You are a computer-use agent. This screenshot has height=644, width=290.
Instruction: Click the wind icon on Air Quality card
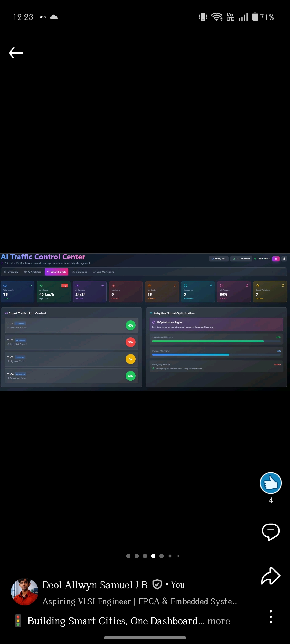tap(150, 286)
